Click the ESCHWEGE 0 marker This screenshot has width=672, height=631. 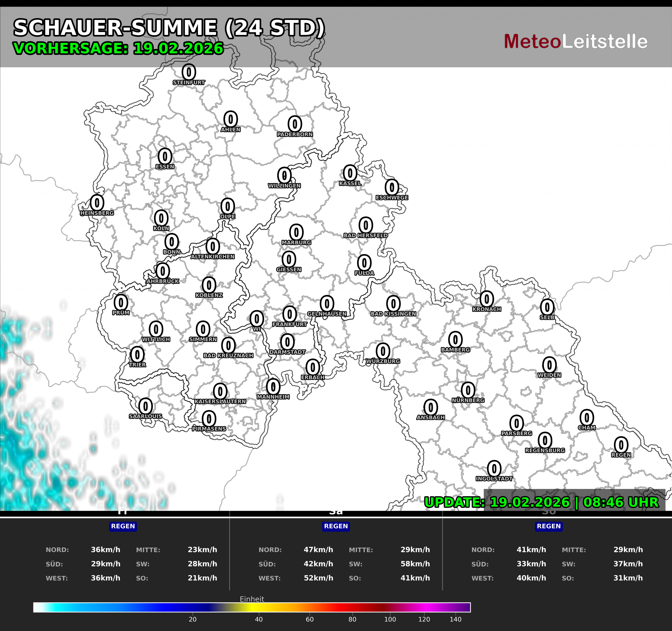tap(392, 187)
